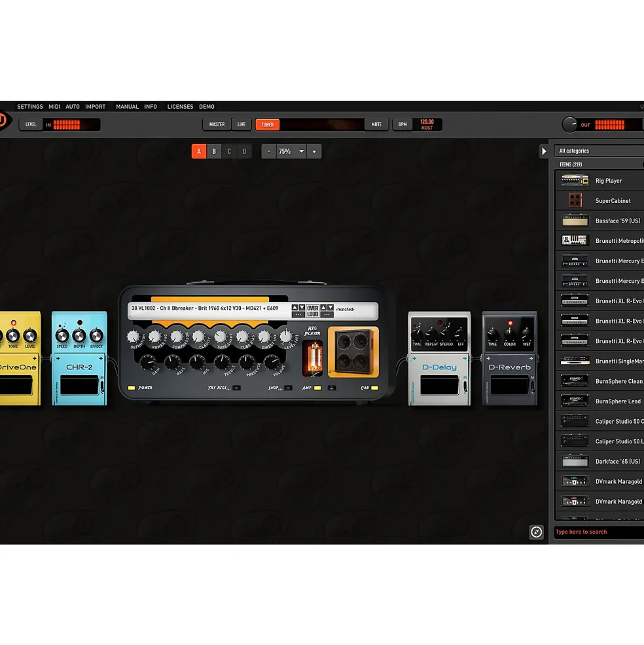The width and height of the screenshot is (644, 645).
Task: Click the Brunetti Metropolitan amp icon
Action: tap(575, 240)
